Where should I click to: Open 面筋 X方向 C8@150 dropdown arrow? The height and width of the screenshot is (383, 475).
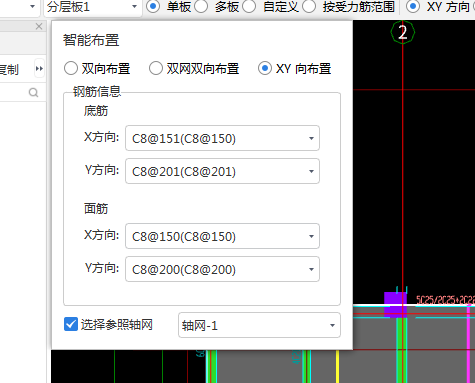pyautogui.click(x=311, y=236)
